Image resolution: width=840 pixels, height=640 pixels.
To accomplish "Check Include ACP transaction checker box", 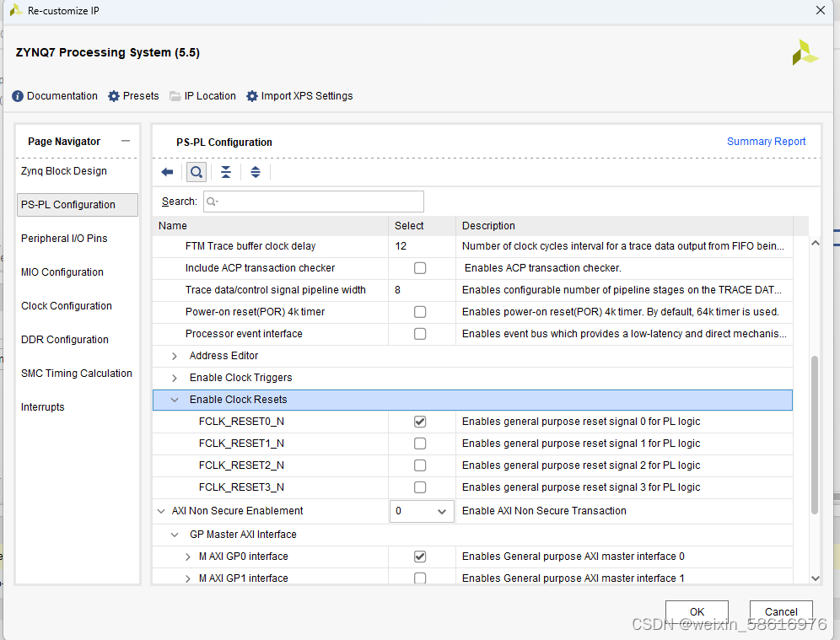I will [x=420, y=268].
